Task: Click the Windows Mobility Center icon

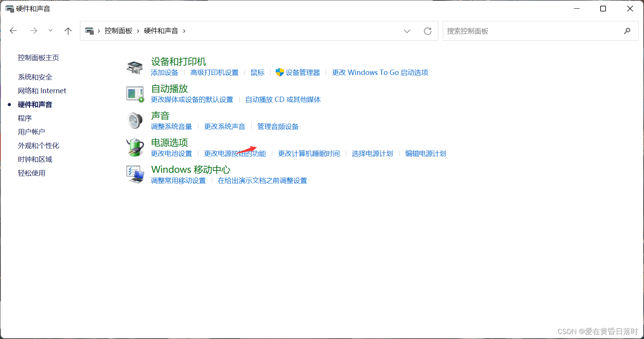Action: point(135,174)
